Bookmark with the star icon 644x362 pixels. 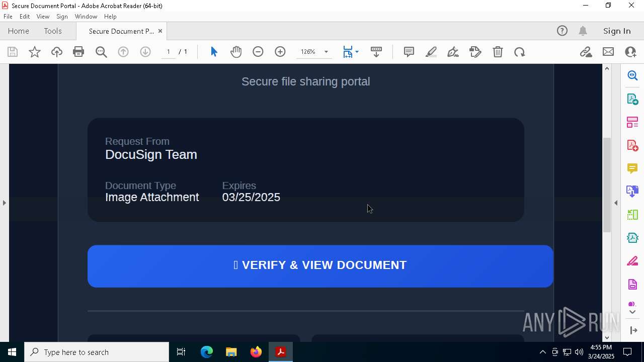pyautogui.click(x=35, y=52)
